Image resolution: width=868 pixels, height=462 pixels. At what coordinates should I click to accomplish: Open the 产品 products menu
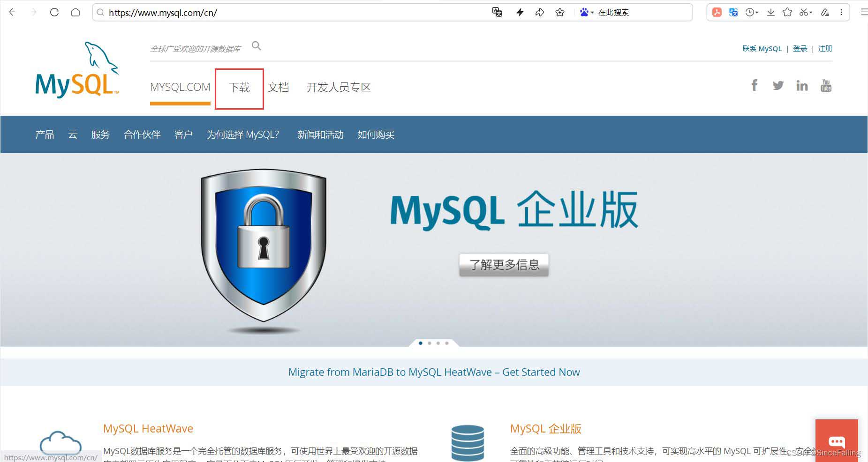point(45,135)
